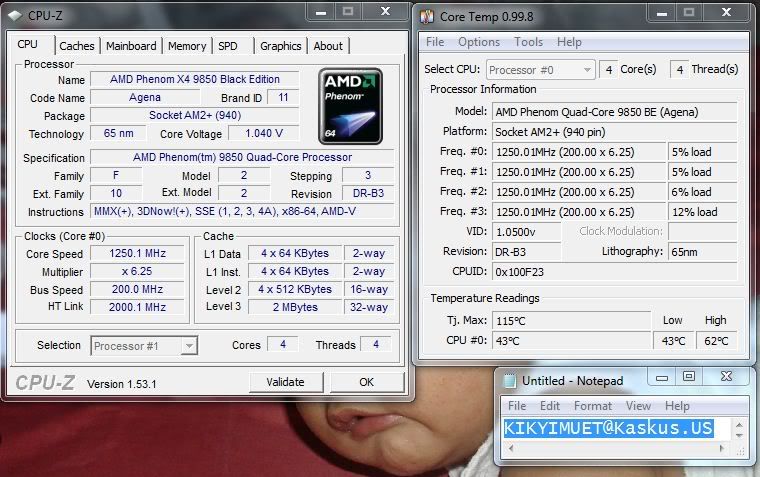This screenshot has height=477, width=760.
Task: Click the CPUID value 0x100F23
Action: 615,272
